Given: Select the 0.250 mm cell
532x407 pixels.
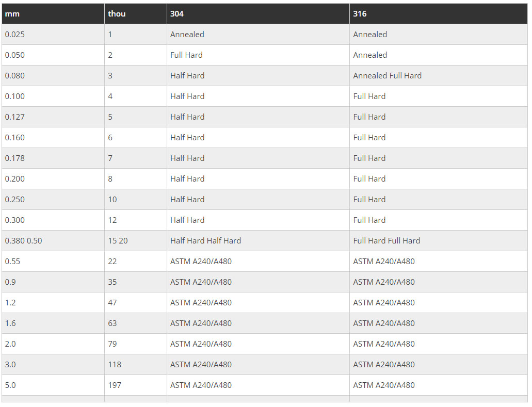Looking at the screenshot, I should coord(15,200).
